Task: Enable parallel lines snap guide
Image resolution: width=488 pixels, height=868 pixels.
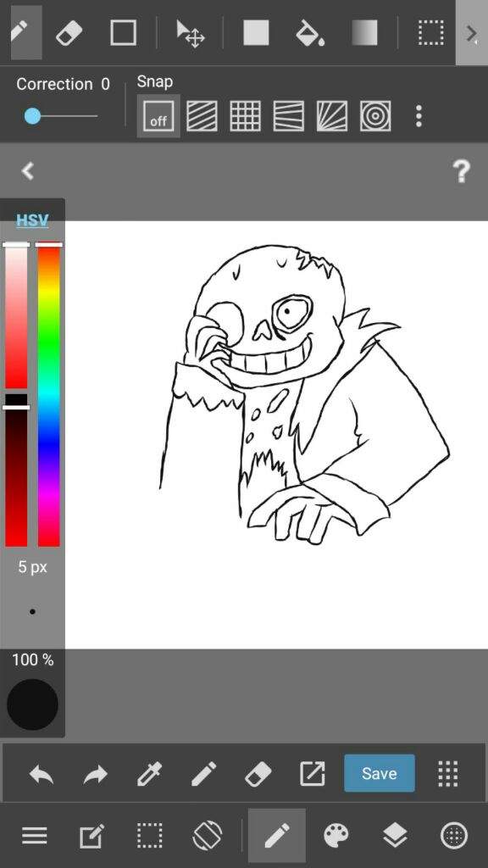Action: (202, 116)
